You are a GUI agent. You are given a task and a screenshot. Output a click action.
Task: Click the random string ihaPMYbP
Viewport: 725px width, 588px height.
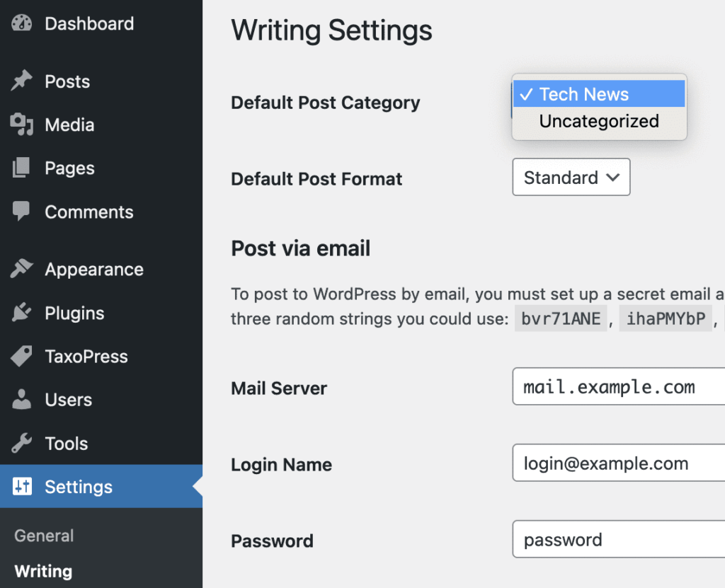666,318
